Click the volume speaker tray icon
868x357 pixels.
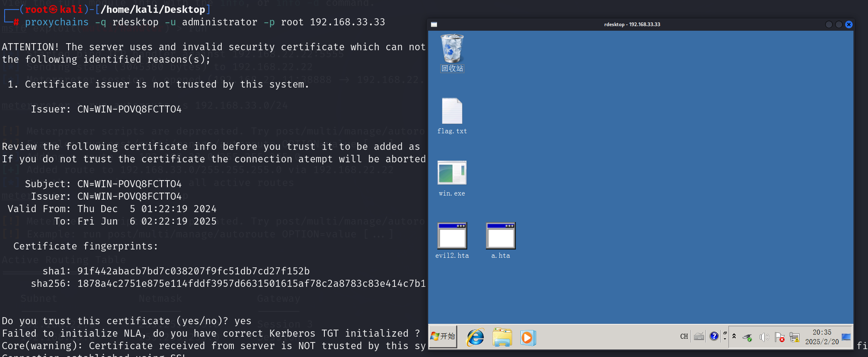pyautogui.click(x=764, y=337)
